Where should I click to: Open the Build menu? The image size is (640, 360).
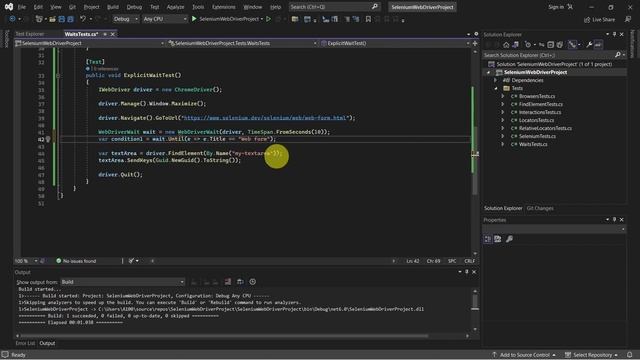(x=113, y=7)
